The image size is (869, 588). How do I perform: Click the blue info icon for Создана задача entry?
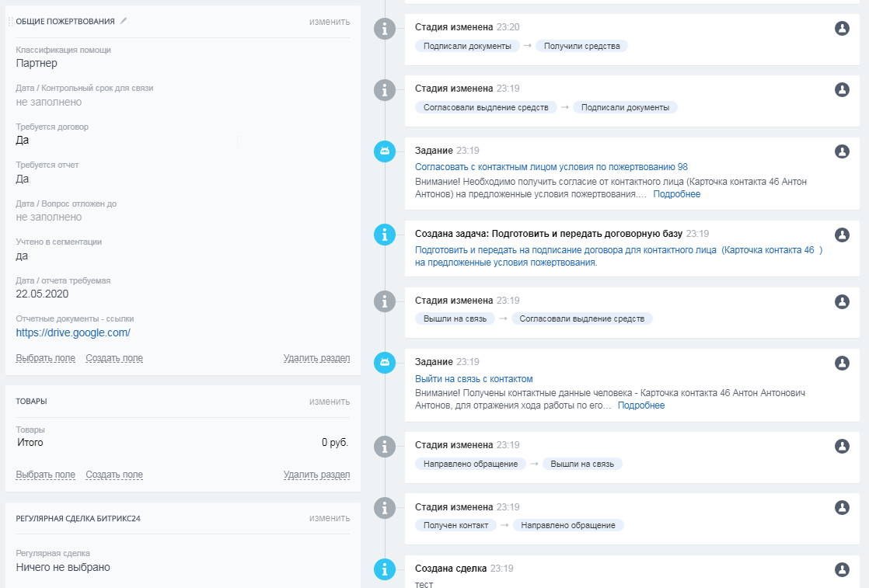click(385, 235)
